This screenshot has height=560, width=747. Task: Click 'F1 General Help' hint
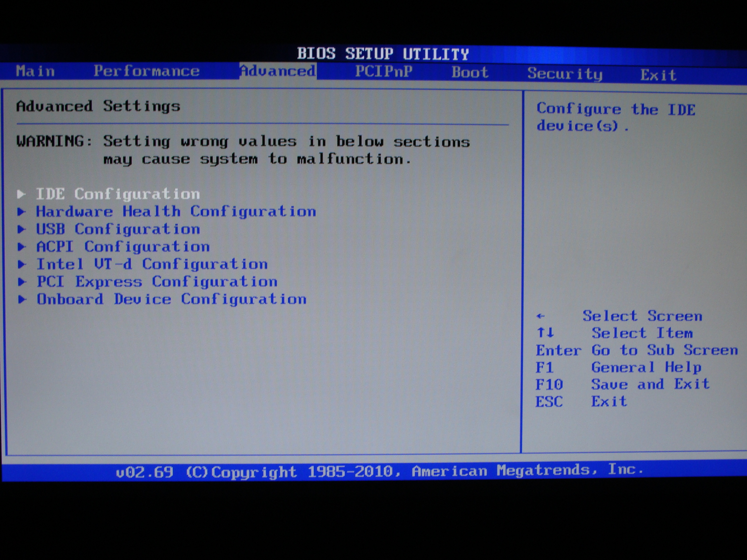(x=619, y=367)
